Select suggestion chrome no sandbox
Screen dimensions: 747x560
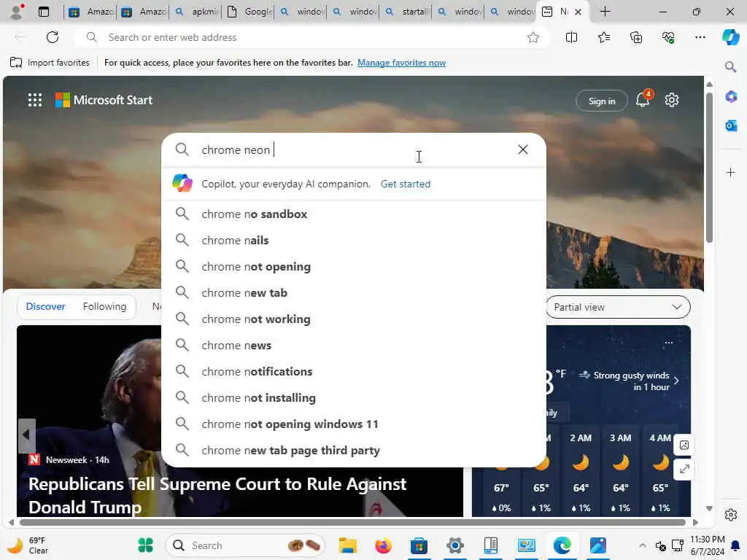354,214
